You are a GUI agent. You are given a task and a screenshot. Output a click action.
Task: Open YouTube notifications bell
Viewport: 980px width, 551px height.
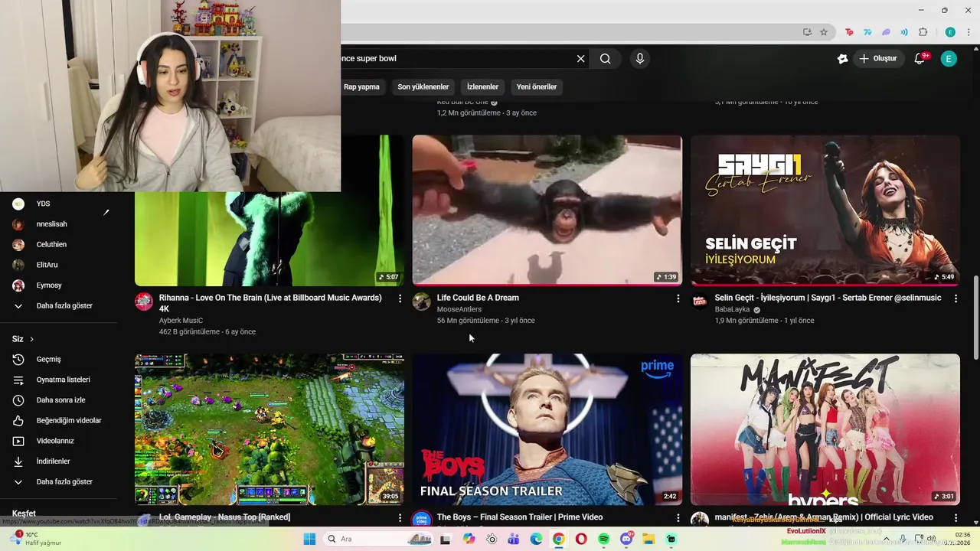click(920, 58)
